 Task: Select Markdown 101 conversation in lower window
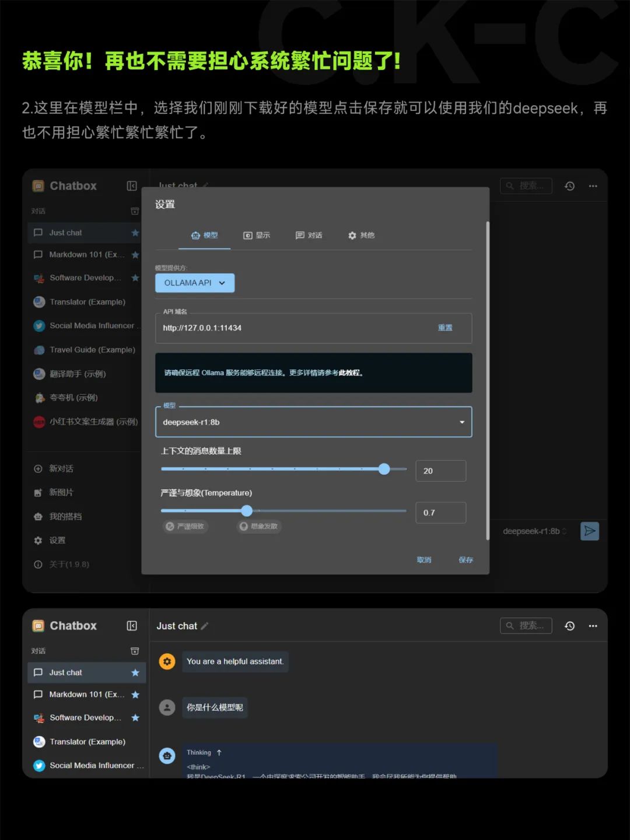(86, 695)
